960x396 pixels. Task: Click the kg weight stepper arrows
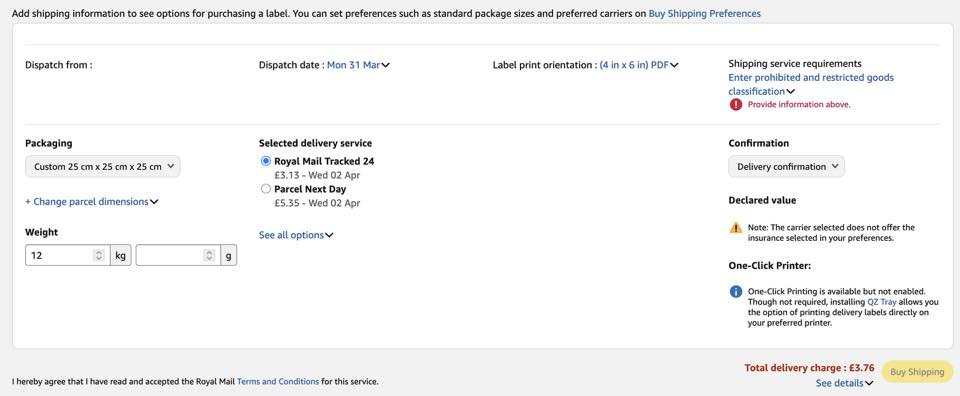point(99,255)
